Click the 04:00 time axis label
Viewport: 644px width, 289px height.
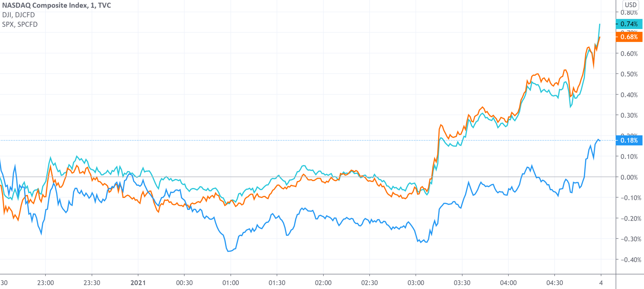click(508, 283)
